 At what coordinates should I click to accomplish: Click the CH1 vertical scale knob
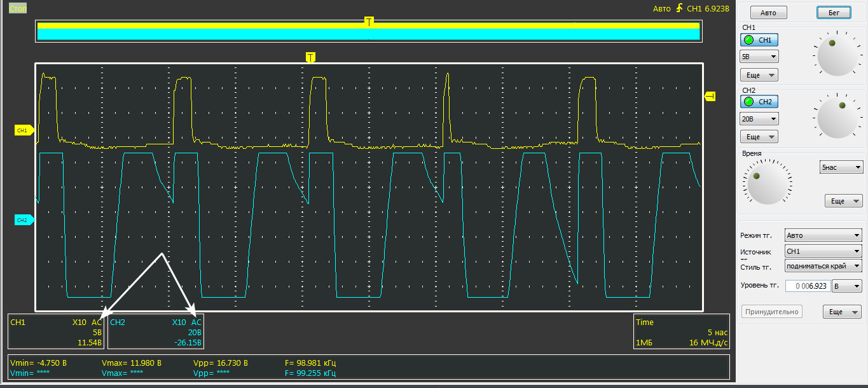[x=834, y=56]
